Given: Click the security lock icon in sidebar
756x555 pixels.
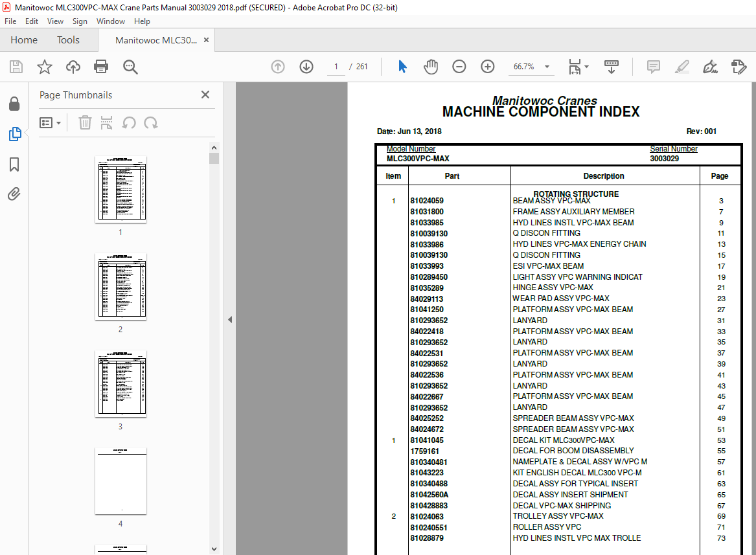Looking at the screenshot, I should pyautogui.click(x=14, y=104).
